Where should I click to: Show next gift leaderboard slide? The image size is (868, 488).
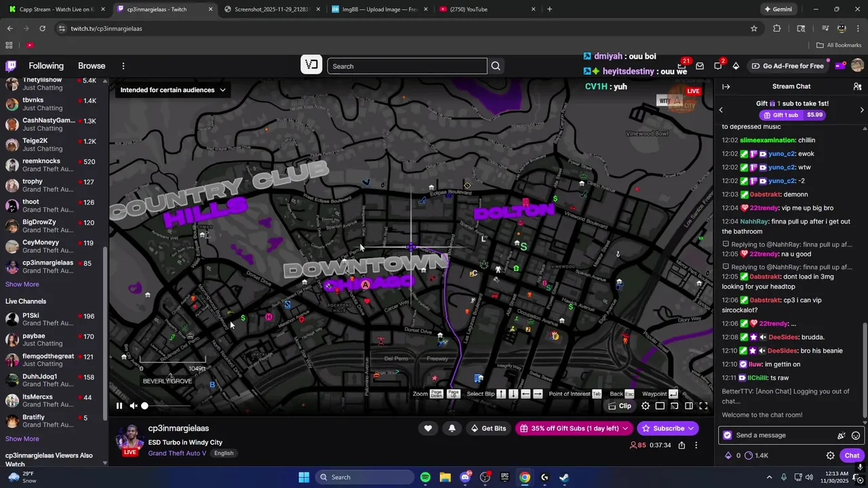coord(862,110)
